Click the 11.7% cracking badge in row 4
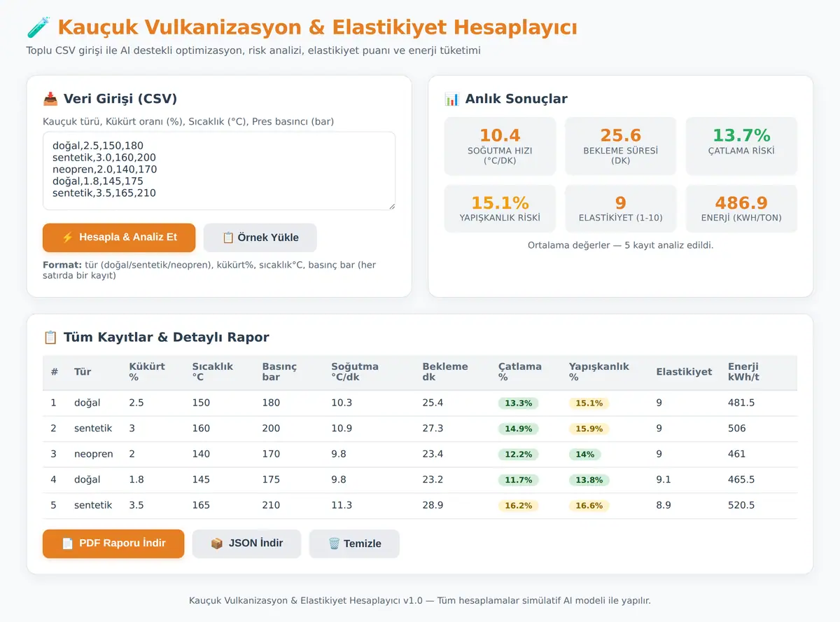Screen dimensions: 840x622 (x=518, y=480)
